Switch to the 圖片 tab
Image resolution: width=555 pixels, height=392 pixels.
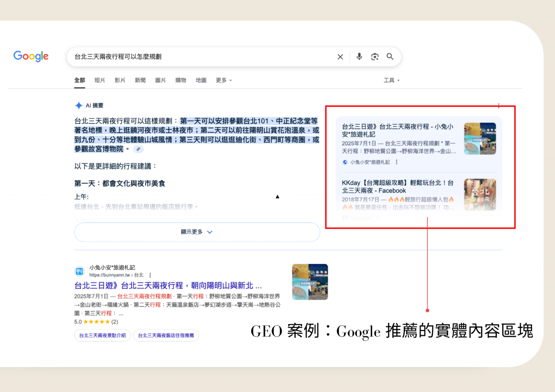coord(160,80)
